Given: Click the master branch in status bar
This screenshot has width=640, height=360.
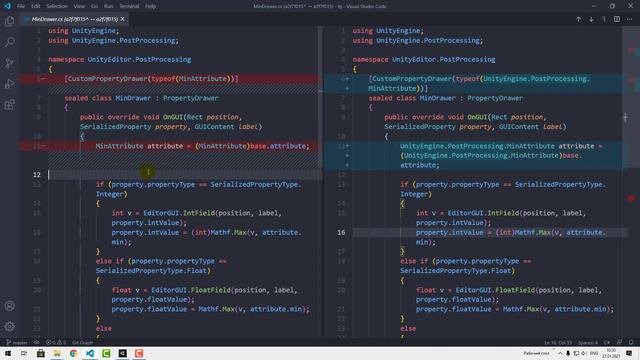Looking at the screenshot, I should pos(16,342).
